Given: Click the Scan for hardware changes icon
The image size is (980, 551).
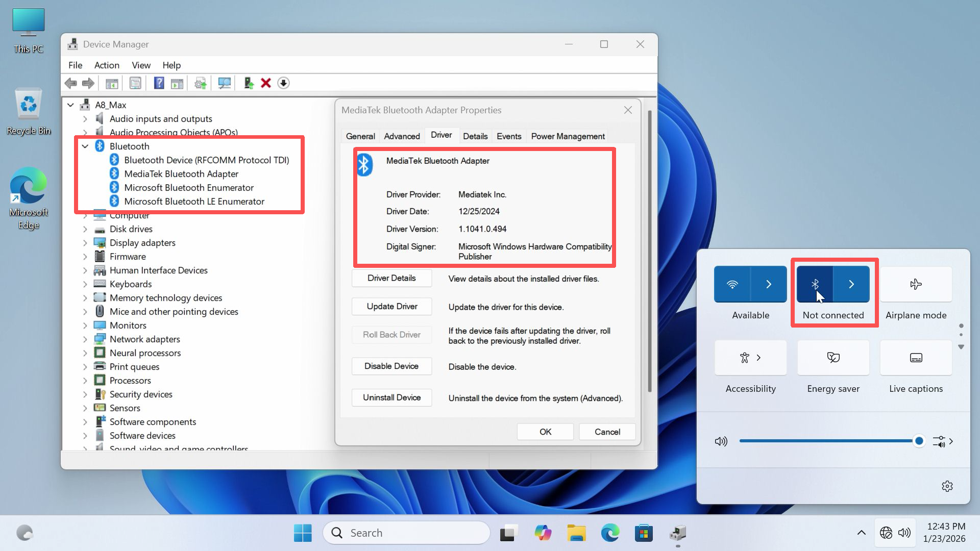Looking at the screenshot, I should (x=224, y=83).
